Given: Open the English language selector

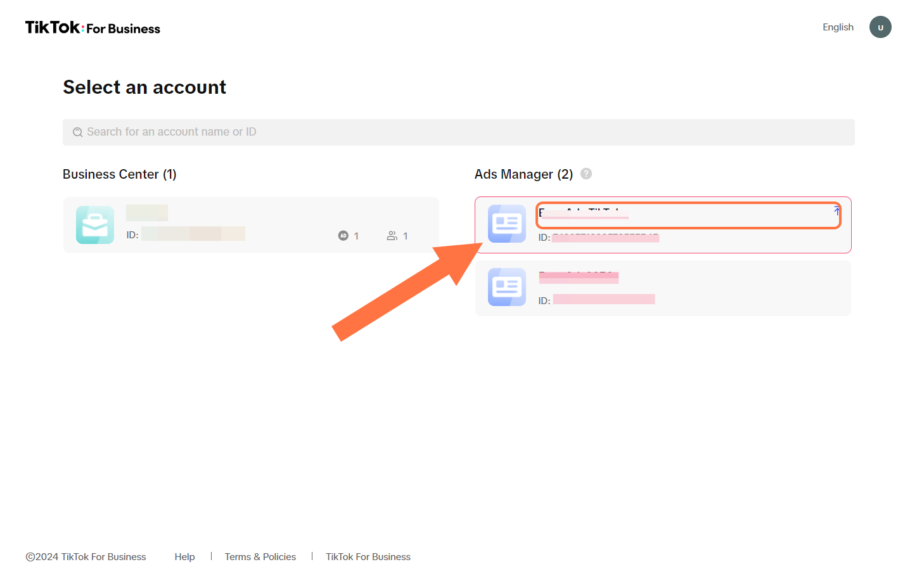Looking at the screenshot, I should click(837, 27).
